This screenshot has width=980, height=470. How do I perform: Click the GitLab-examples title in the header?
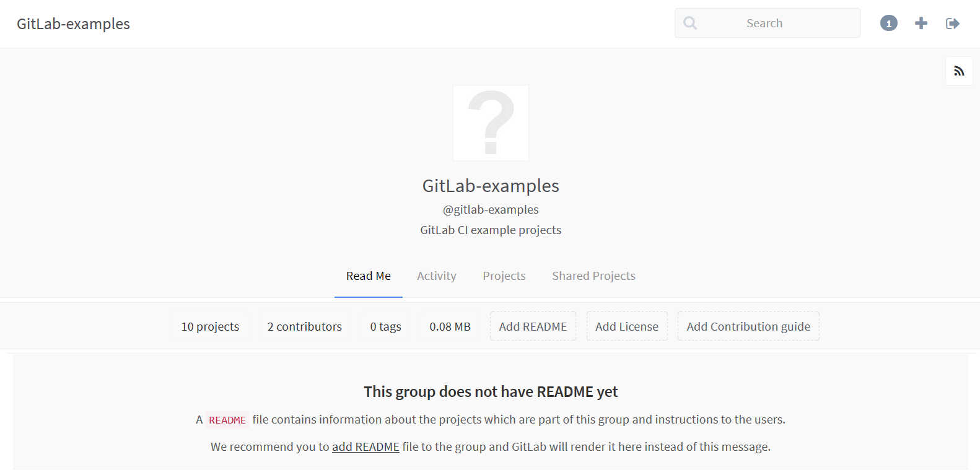[x=73, y=24]
